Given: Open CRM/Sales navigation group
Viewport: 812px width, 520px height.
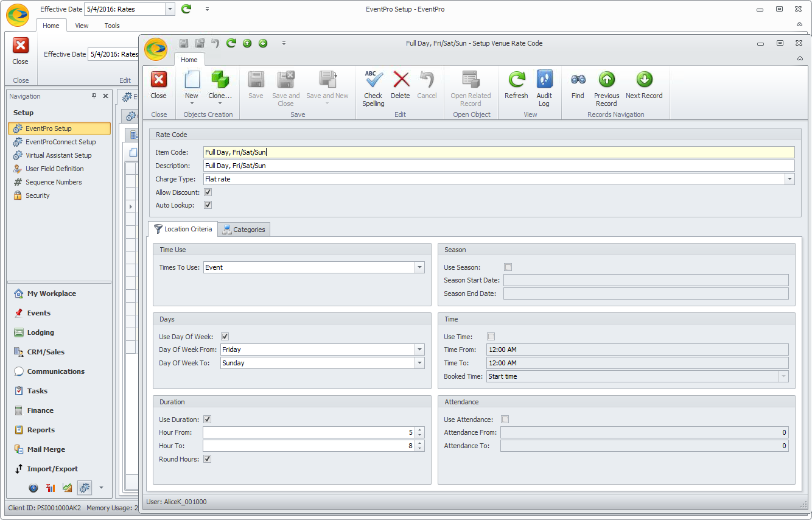Looking at the screenshot, I should click(x=59, y=352).
